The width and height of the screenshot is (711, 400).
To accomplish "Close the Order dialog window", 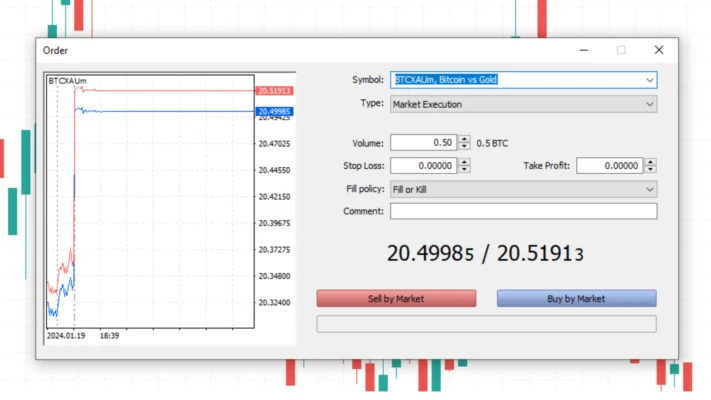I will pos(658,49).
